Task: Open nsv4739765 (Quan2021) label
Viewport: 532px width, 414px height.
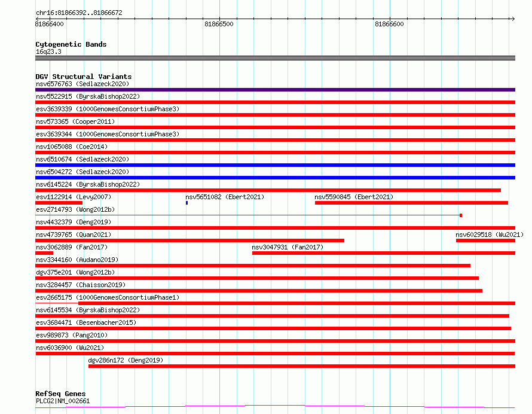Action: tap(74, 235)
